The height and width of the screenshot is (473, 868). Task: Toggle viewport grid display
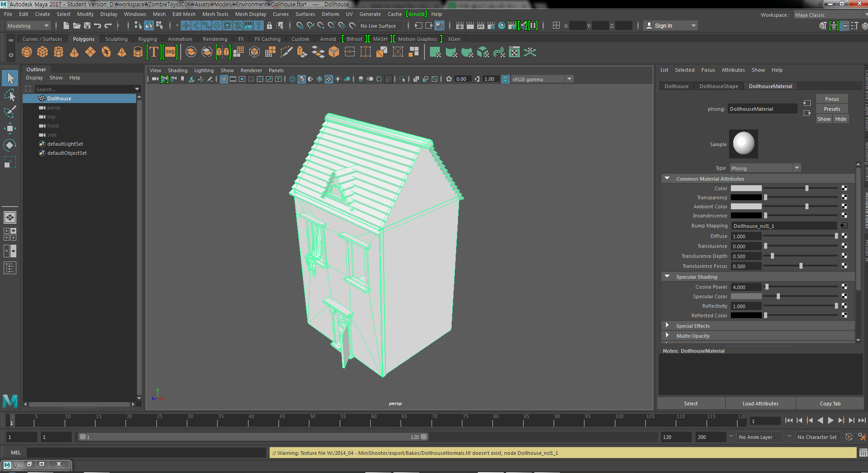(224, 79)
